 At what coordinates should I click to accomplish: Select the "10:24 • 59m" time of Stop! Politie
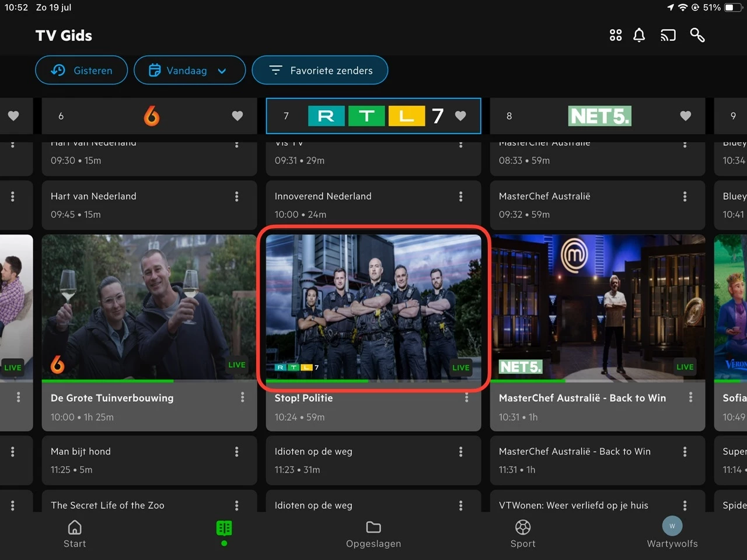[300, 417]
